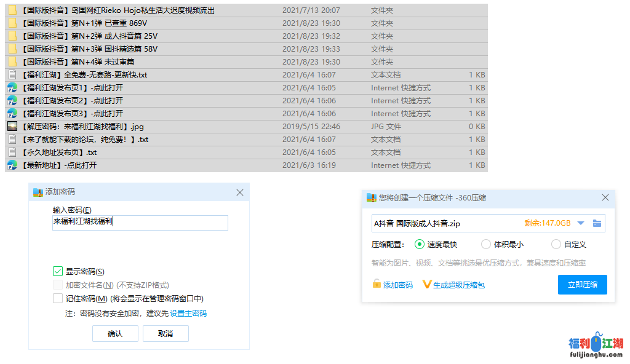Click the folder icon of 第N+4弹 未过审篇
630x364 pixels.
(12, 62)
